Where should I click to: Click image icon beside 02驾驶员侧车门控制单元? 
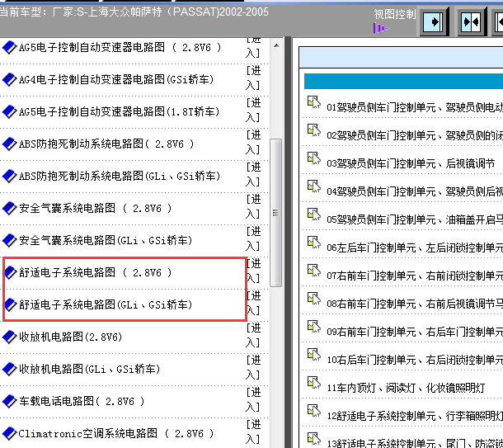point(313,130)
